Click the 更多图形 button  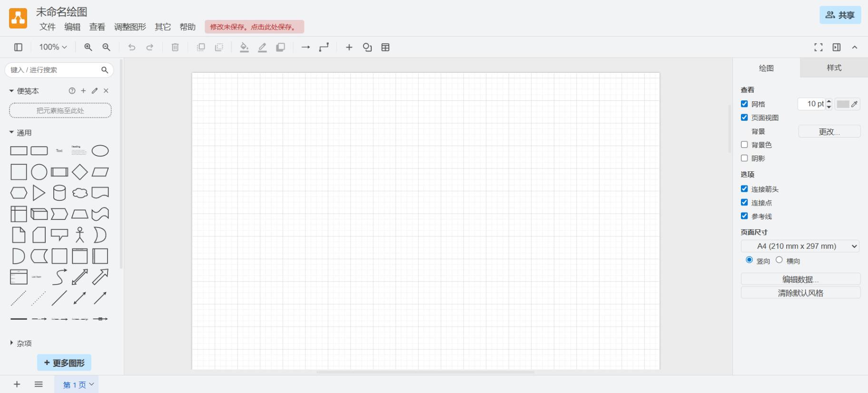[64, 363]
